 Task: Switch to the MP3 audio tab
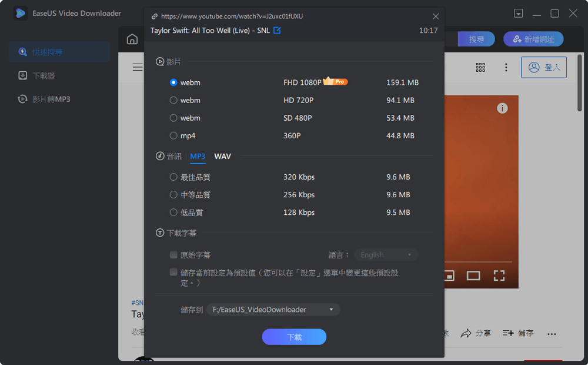coord(198,156)
